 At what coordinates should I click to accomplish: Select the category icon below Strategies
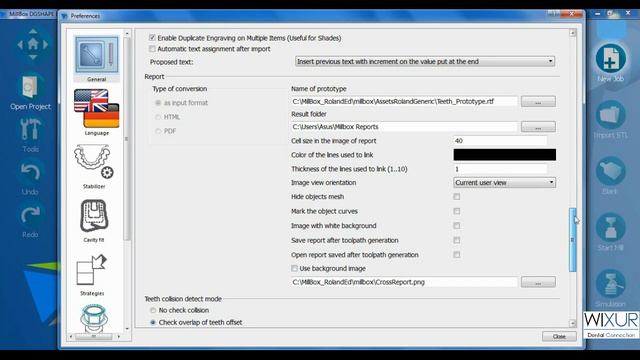(93, 318)
